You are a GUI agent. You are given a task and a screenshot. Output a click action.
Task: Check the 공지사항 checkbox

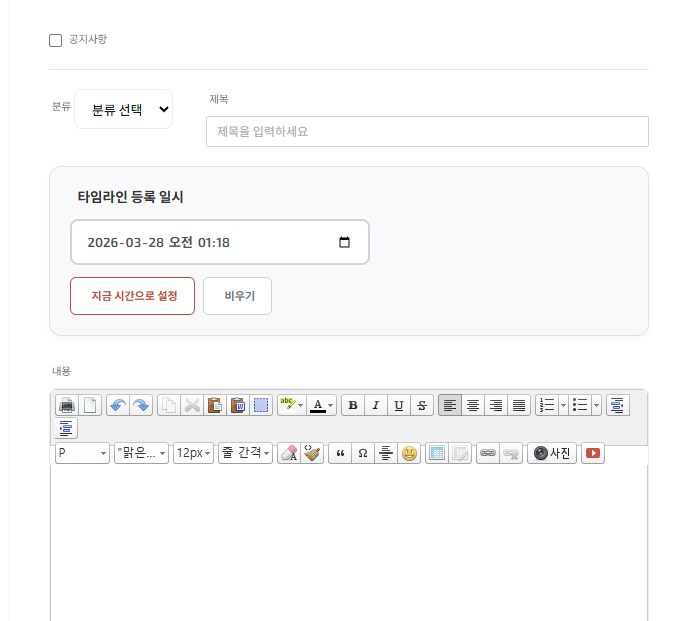(x=56, y=40)
